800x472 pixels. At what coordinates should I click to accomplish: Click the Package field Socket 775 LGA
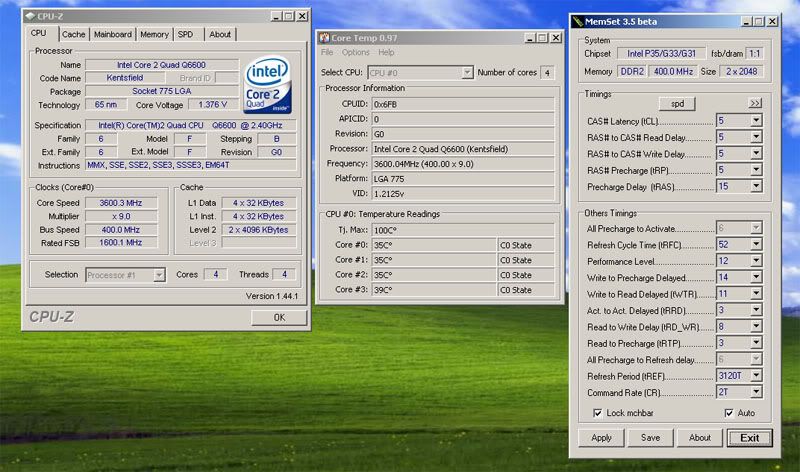pos(162,91)
